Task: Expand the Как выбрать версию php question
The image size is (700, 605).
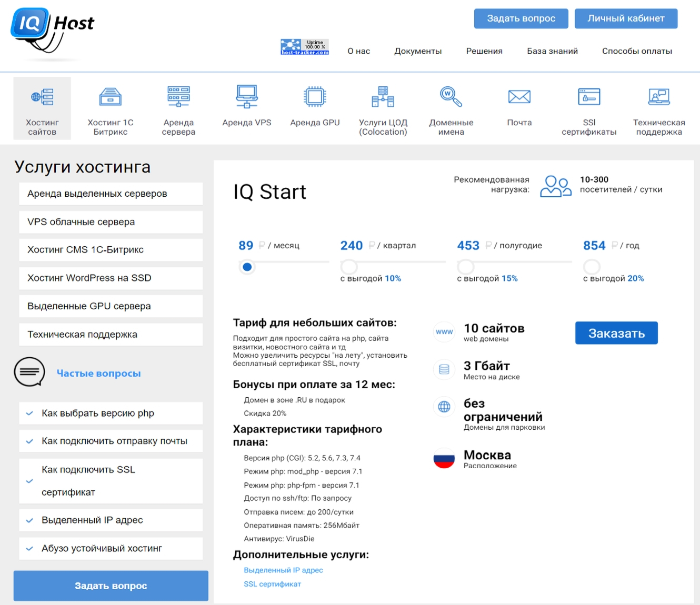Action: [111, 414]
